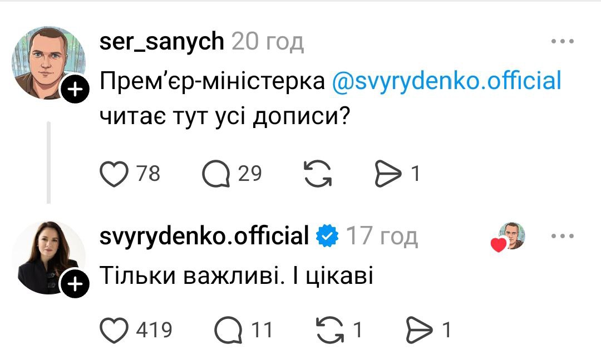View ser_sanych's profile avatar
Image resolution: width=601 pixels, height=364 pixels.
(x=48, y=61)
